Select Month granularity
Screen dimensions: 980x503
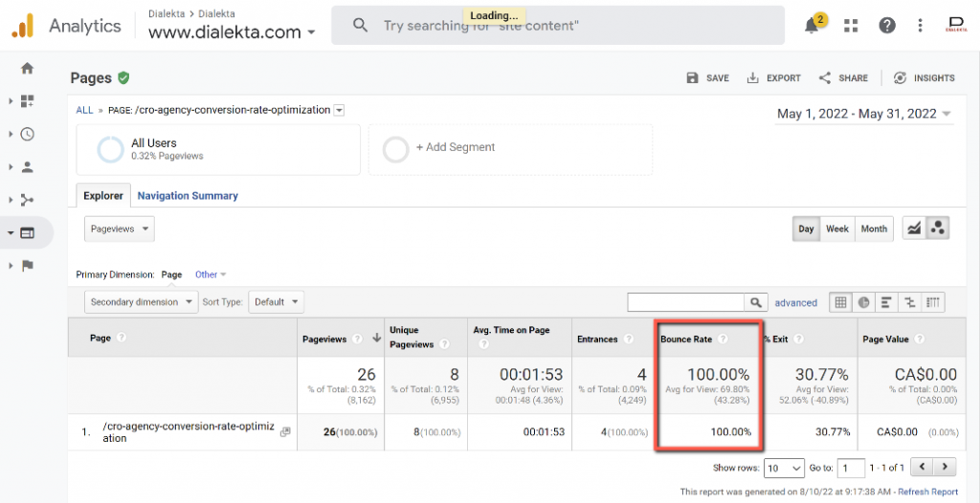click(874, 229)
